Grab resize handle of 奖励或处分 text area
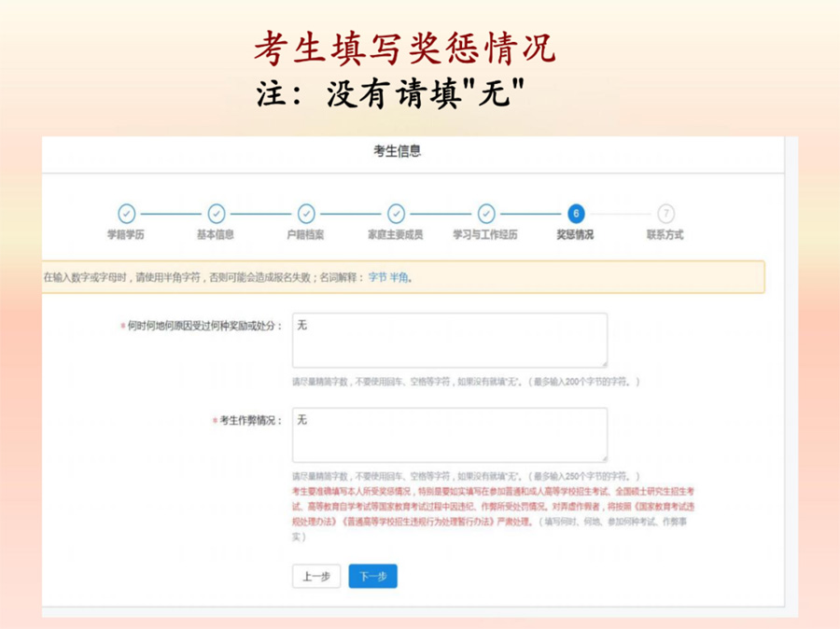 (603, 363)
